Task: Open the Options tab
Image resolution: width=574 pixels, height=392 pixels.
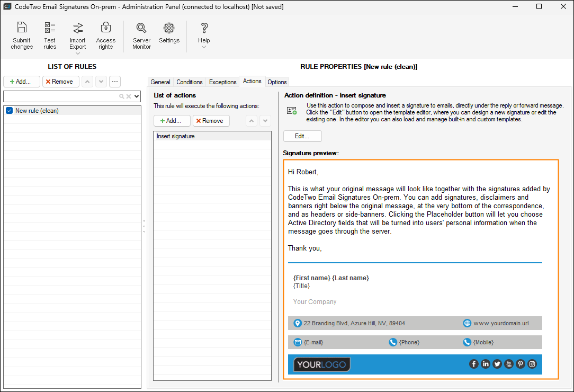Action: coord(277,82)
